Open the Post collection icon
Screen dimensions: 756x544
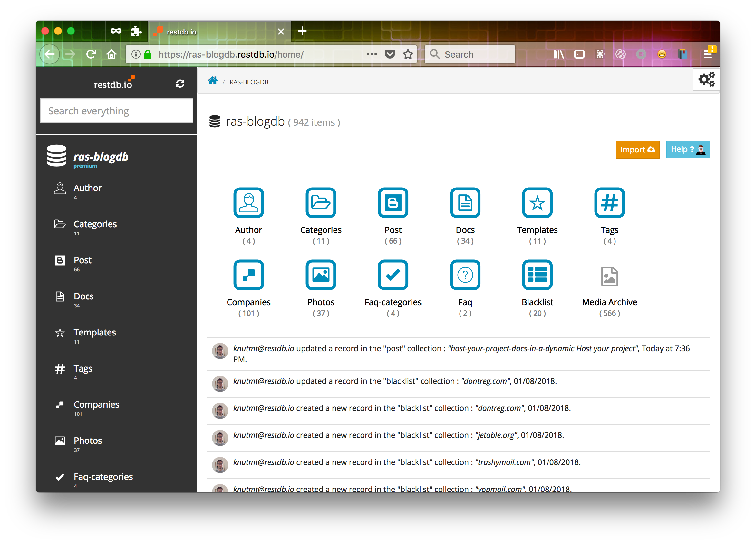pos(393,203)
